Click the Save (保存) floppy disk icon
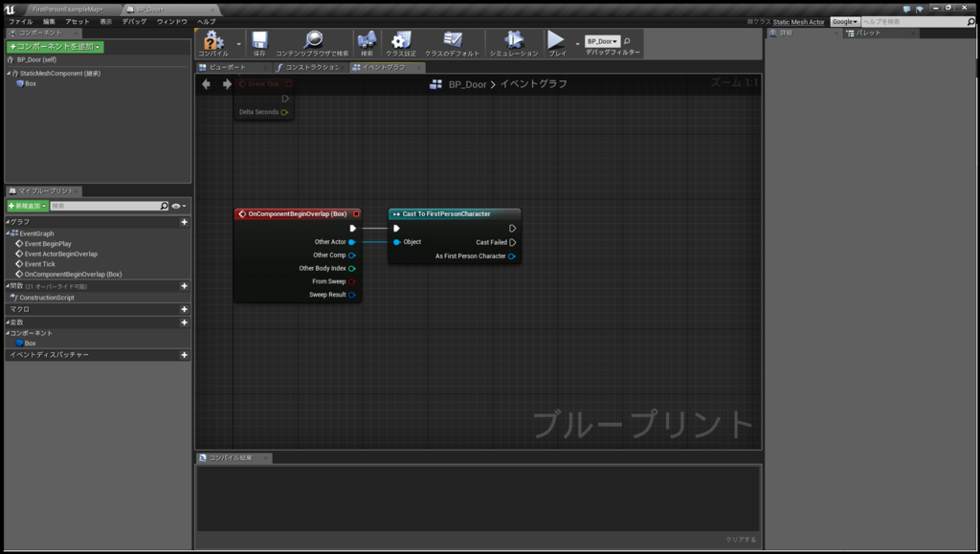Screen dimensions: 980x554 [259, 40]
